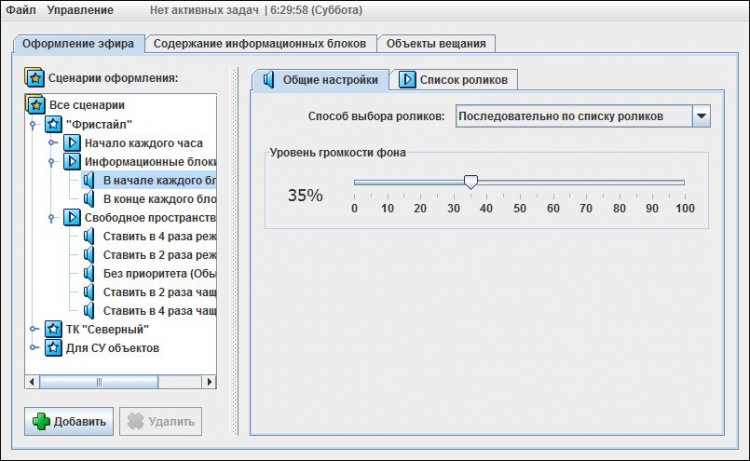Click the horizontal scrollbar thumb in tree
The image size is (750, 461).
pyautogui.click(x=99, y=382)
